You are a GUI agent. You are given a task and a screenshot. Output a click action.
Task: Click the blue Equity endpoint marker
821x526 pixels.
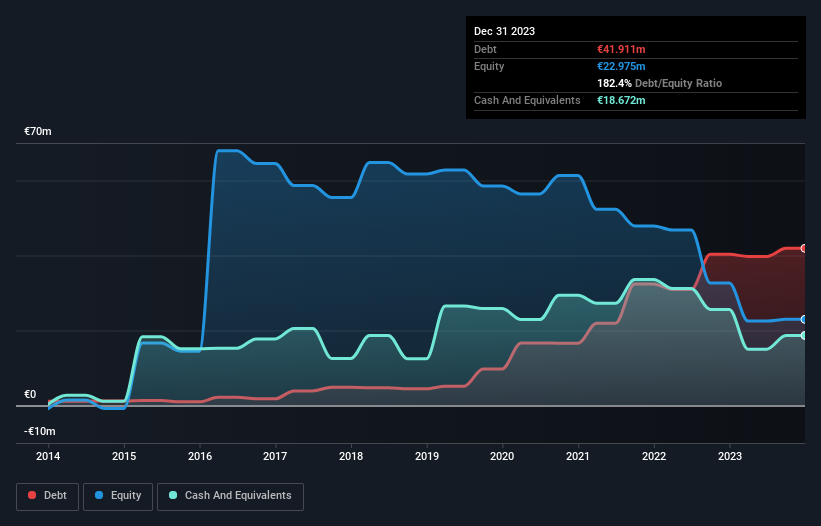click(804, 319)
